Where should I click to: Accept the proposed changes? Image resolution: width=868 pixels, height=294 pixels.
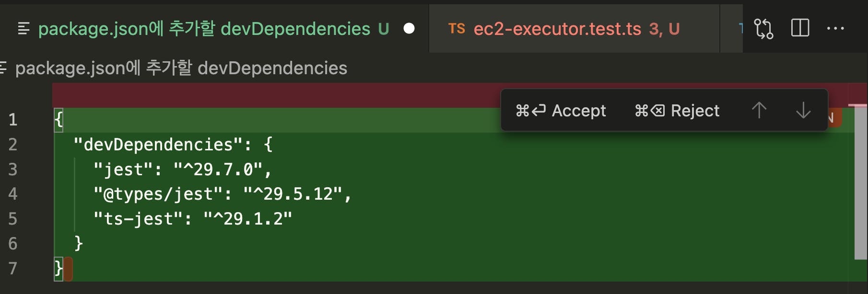pyautogui.click(x=561, y=111)
